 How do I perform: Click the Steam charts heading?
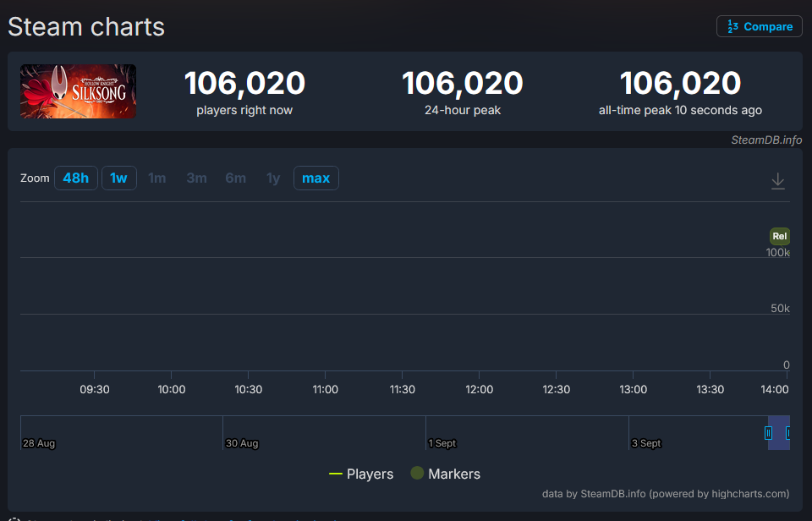pos(86,27)
